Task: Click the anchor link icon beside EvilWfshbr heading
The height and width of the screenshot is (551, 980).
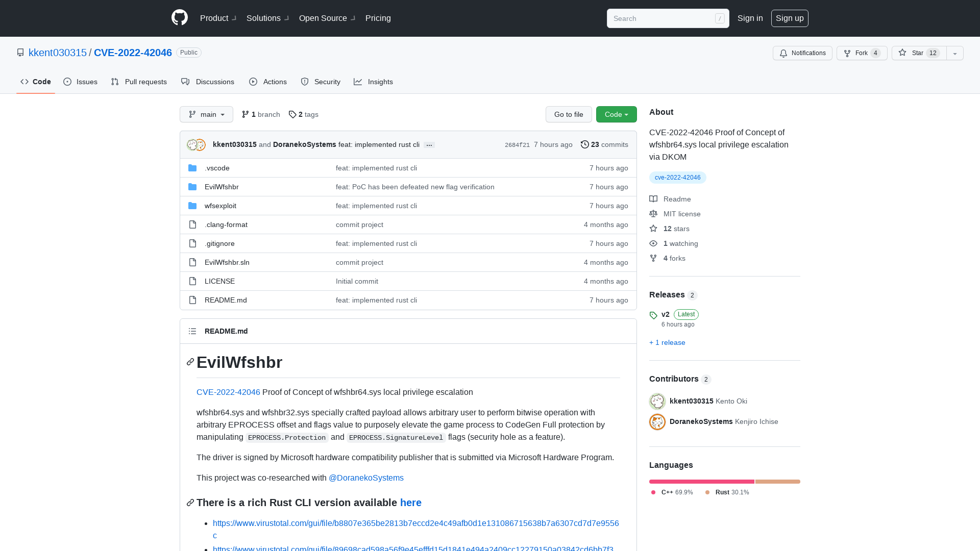Action: click(190, 362)
